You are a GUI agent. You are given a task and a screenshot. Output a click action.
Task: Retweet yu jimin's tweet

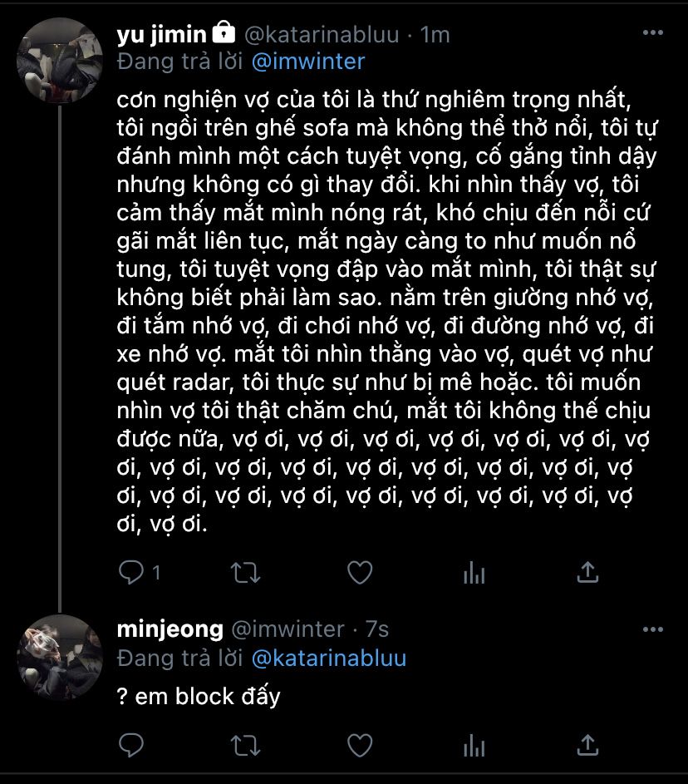click(245, 572)
